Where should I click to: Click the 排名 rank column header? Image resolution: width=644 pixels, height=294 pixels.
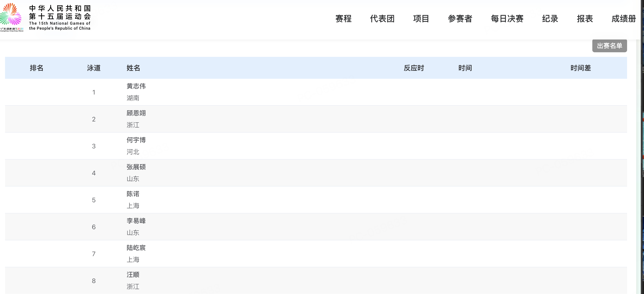(37, 68)
